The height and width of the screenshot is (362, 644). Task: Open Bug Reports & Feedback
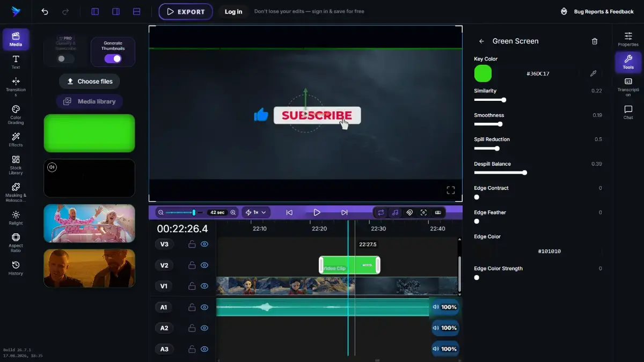(597, 12)
